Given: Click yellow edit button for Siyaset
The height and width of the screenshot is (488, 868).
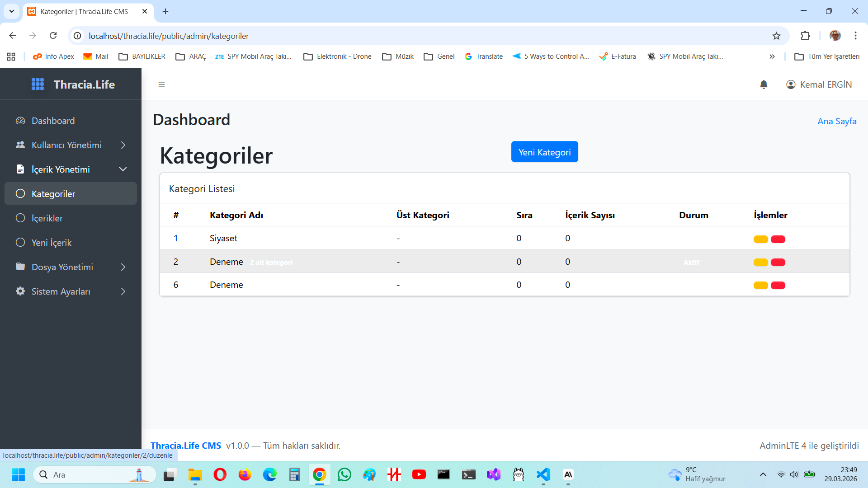Looking at the screenshot, I should [x=760, y=239].
